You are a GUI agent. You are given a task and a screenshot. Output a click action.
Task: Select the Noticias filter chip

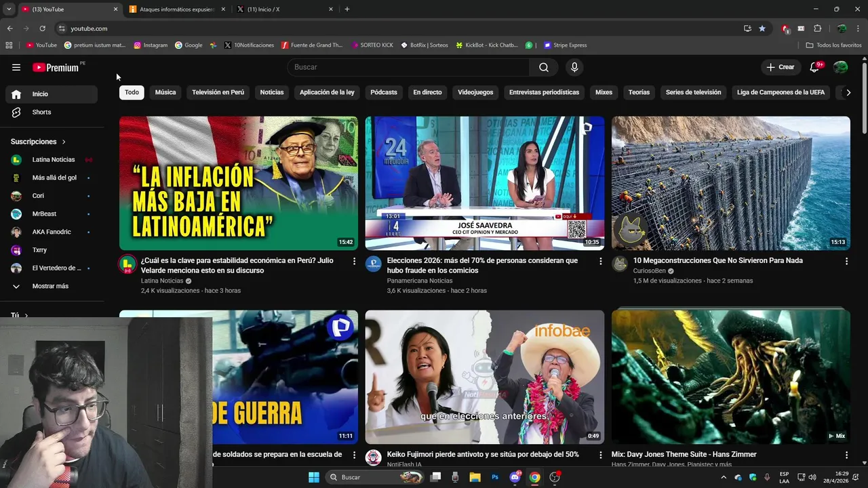(x=272, y=92)
